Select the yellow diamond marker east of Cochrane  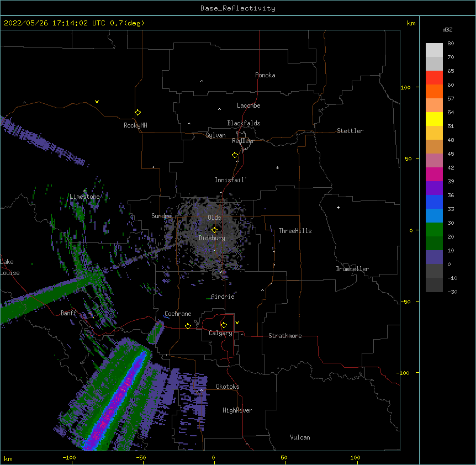[188, 326]
